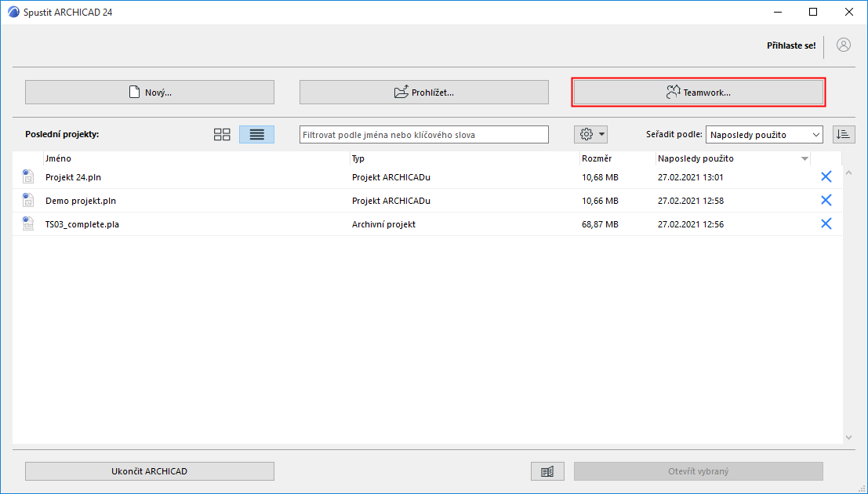Switch to list view of projects
868x494 pixels.
pyautogui.click(x=257, y=135)
